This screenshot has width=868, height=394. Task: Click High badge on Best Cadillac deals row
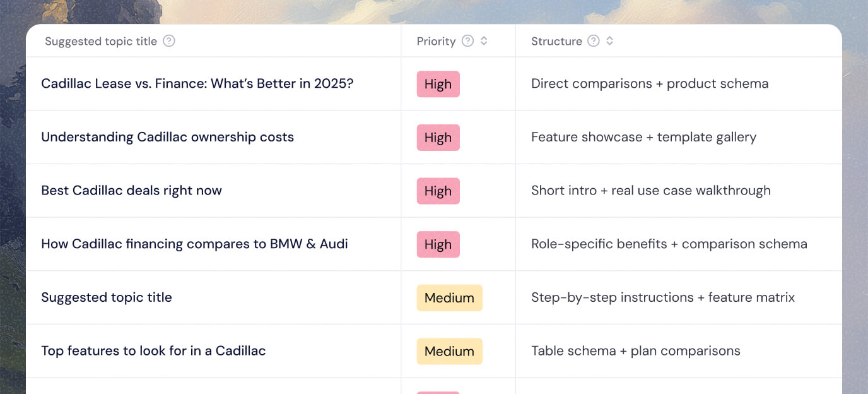(x=438, y=191)
